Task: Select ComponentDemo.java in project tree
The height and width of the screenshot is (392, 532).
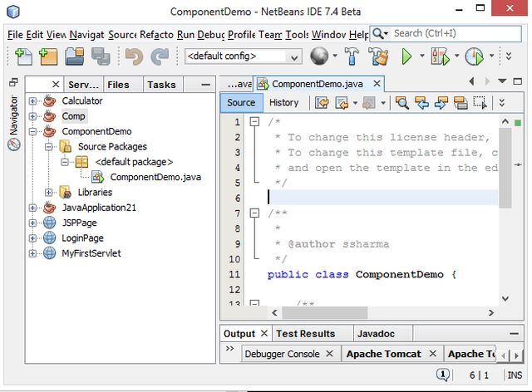Action: click(155, 177)
